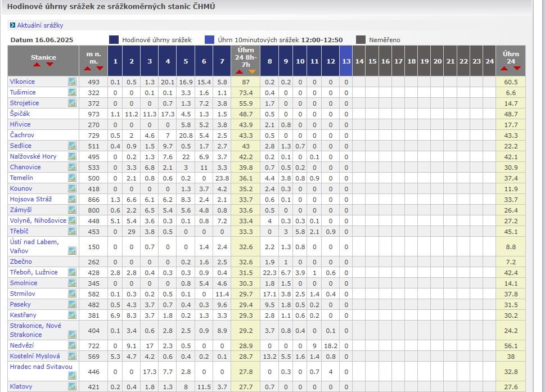Sort Úhrn 24 8h-7h column descending
Viewport: 545px width, 392px height.
pyautogui.click(x=252, y=71)
